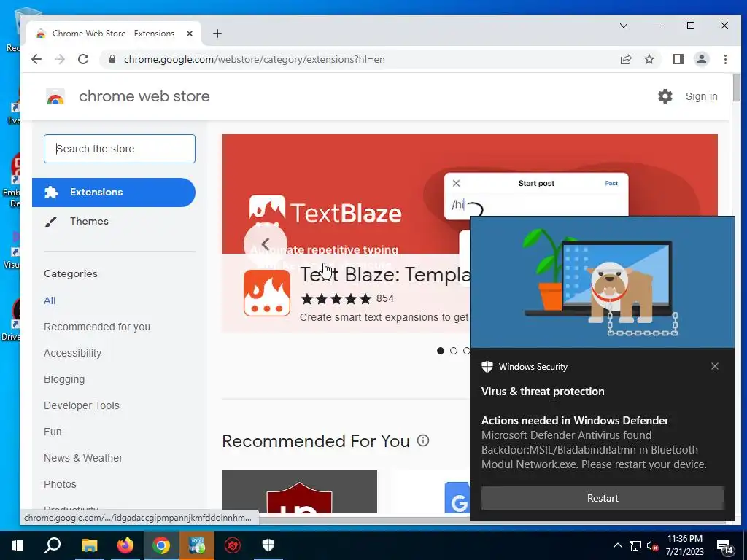This screenshot has height=560, width=747.
Task: Focus the Search the store field
Action: [120, 149]
